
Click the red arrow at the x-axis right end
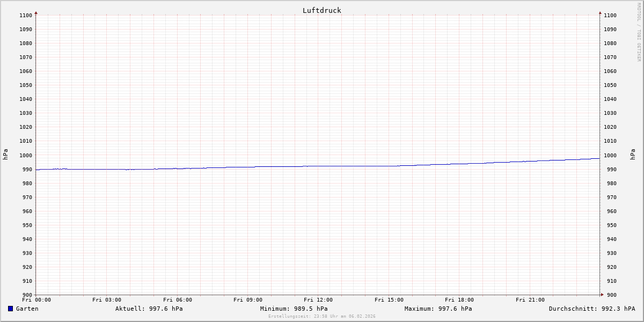[x=602, y=295]
